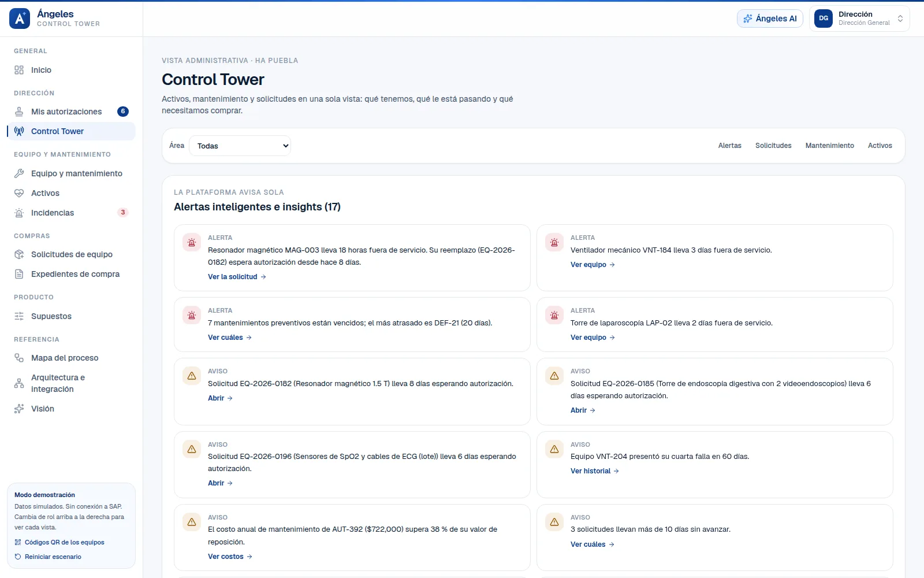Viewport: 924px width, 578px height.
Task: Jump to the Mantenimiento section tab
Action: pos(830,146)
